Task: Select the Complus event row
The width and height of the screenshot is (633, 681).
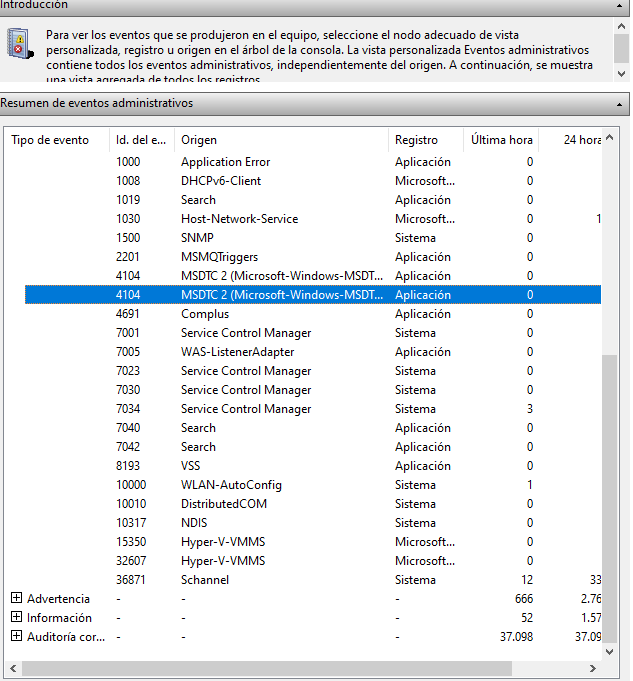Action: [x=313, y=314]
